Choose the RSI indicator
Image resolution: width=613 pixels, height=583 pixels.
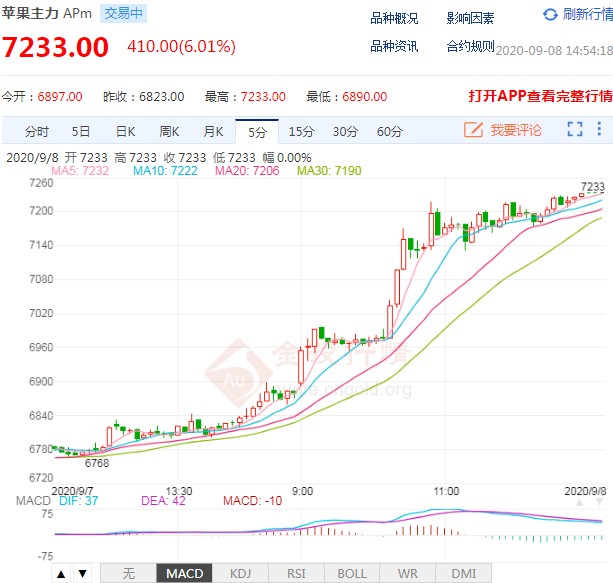pos(296,574)
